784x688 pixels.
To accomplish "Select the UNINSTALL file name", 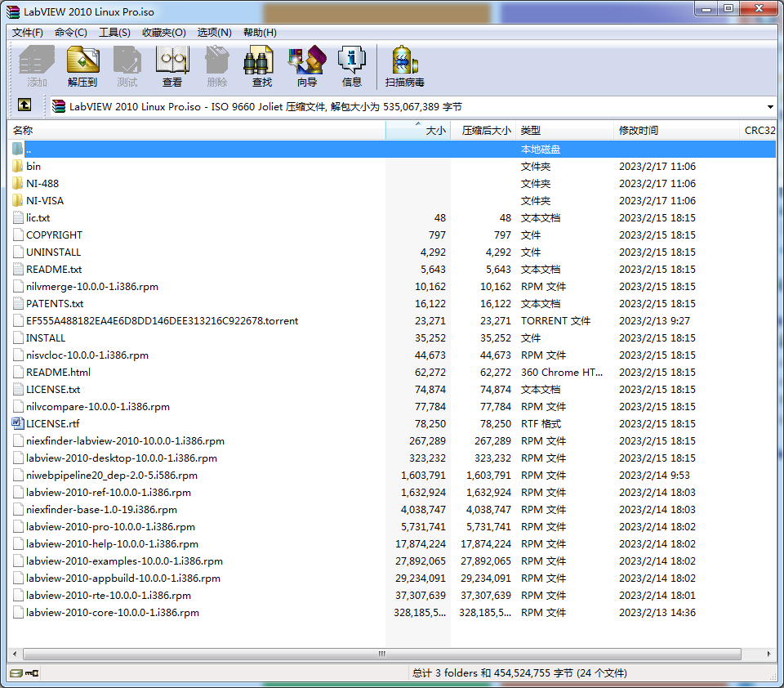I will pyautogui.click(x=54, y=252).
